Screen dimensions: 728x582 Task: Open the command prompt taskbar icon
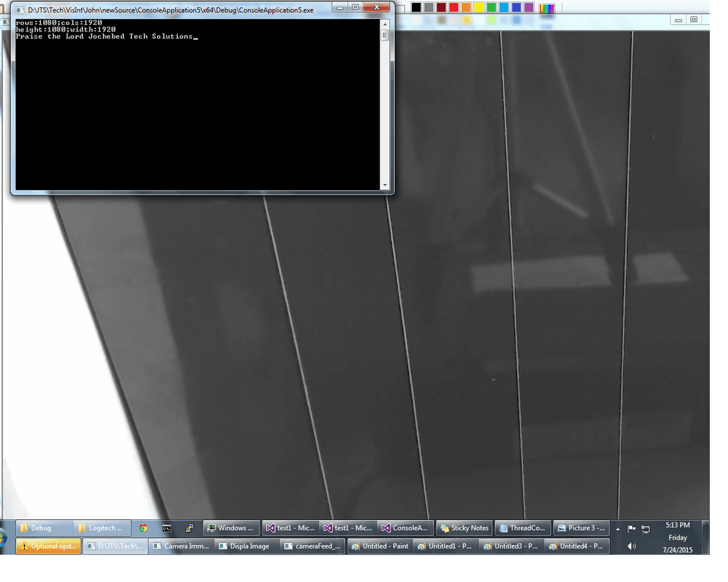pos(166,528)
